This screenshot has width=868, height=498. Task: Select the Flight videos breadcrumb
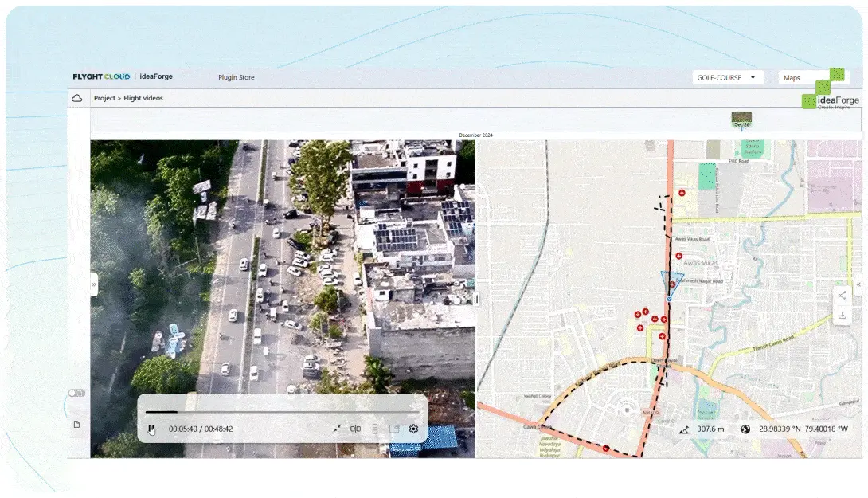pos(143,98)
